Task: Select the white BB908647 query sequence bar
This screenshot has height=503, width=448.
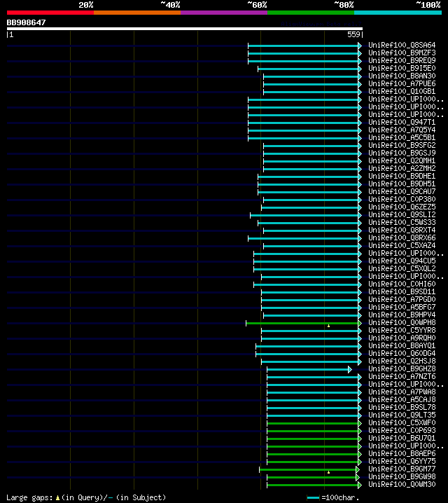Action: point(185,29)
